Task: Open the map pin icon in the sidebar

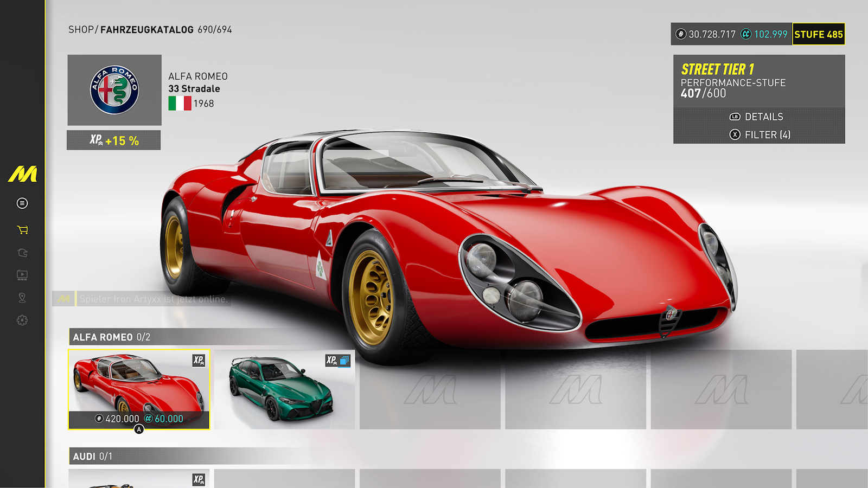Action: (22, 298)
